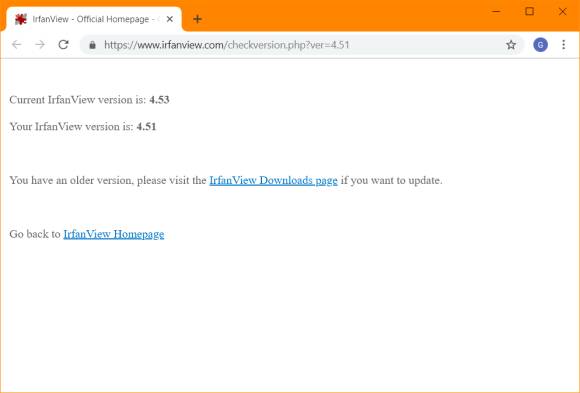The image size is (580, 393).
Task: Close the Chrome window
Action: click(563, 11)
